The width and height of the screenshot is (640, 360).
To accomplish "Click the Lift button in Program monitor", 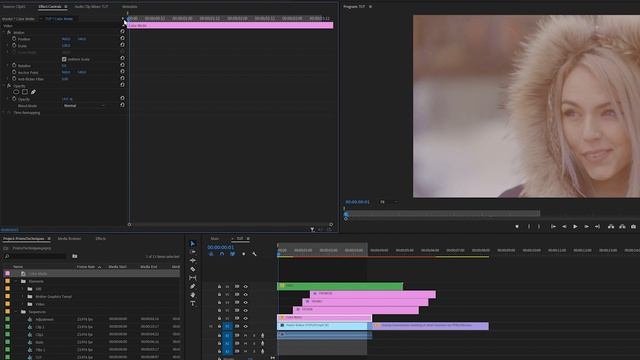I will coord(611,227).
